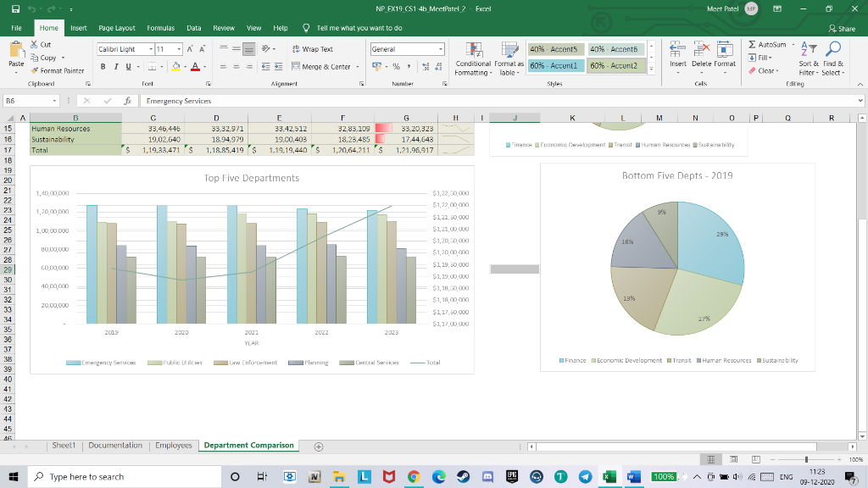The width and height of the screenshot is (868, 488).
Task: Toggle Italic formatting
Action: [115, 66]
